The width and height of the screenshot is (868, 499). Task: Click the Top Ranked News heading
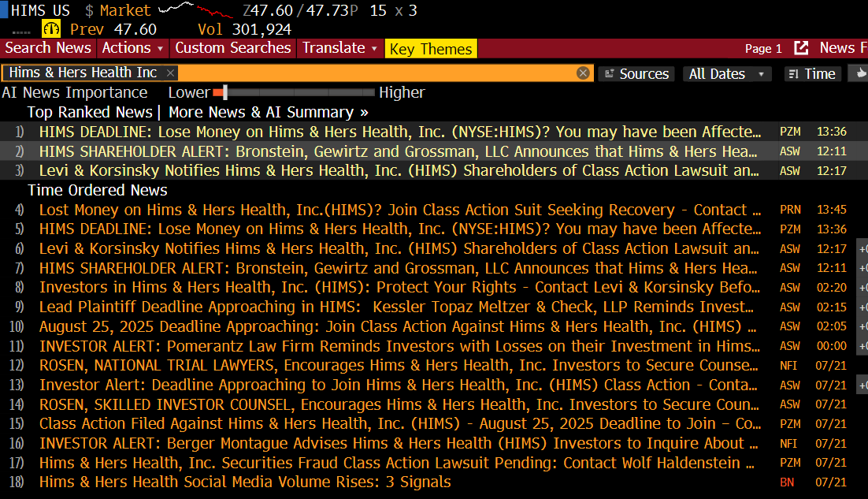click(x=90, y=113)
